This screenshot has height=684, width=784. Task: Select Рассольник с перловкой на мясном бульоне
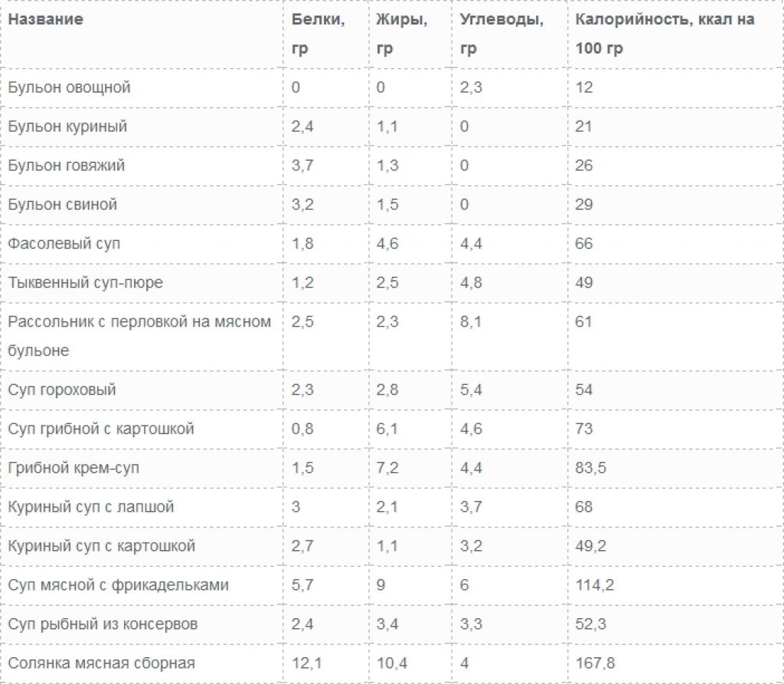pyautogui.click(x=139, y=336)
